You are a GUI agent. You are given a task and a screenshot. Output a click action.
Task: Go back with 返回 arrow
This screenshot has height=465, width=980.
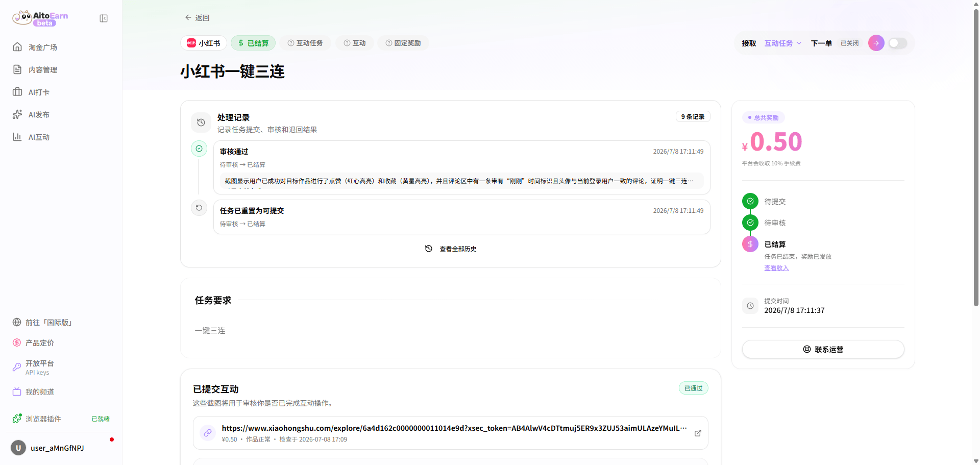click(197, 17)
